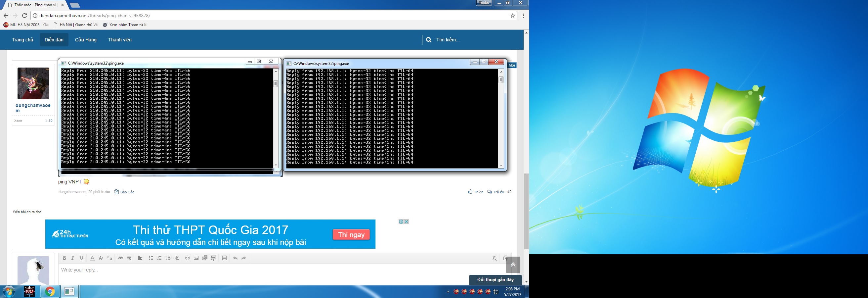The height and width of the screenshot is (298, 868).
Task: Open the insert special block dropdown
Action: pyautogui.click(x=213, y=258)
